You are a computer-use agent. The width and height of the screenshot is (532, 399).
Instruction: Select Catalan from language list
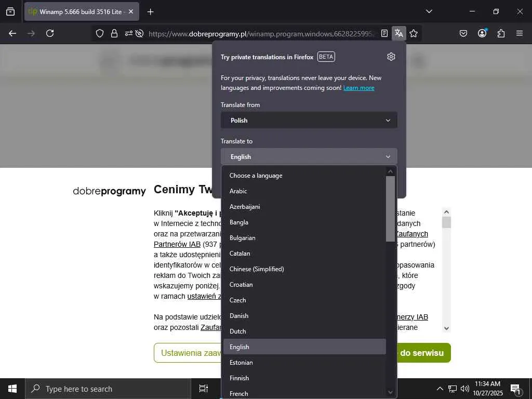[x=304, y=254]
